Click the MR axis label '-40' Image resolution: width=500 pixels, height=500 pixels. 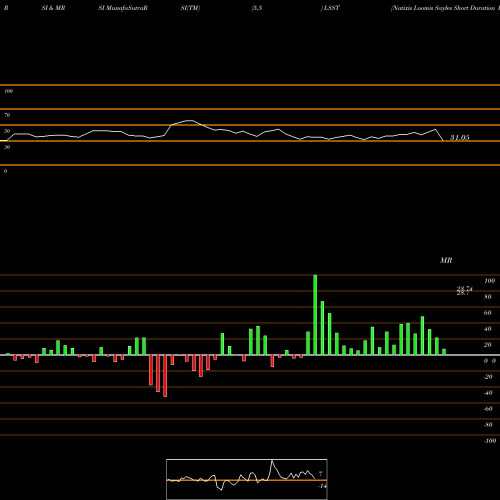(488, 393)
